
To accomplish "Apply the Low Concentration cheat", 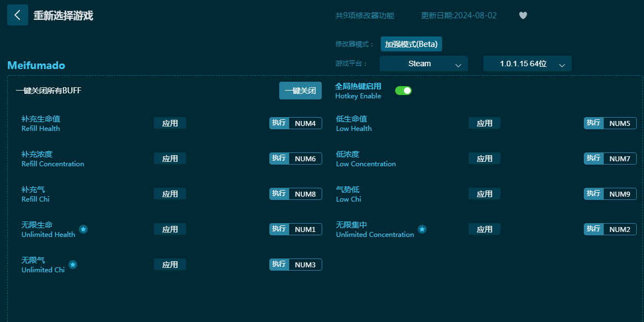I will coord(485,159).
